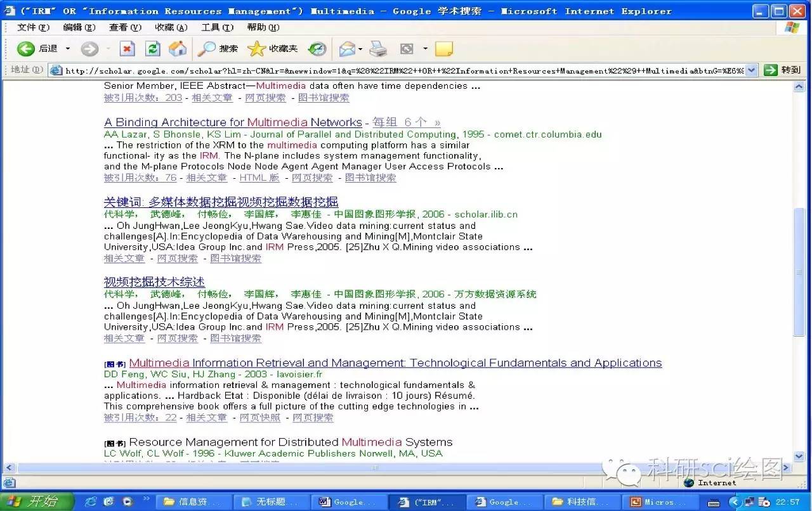The image size is (812, 511).
Task: Switch to Google Word document taskbar button
Action: (x=350, y=501)
